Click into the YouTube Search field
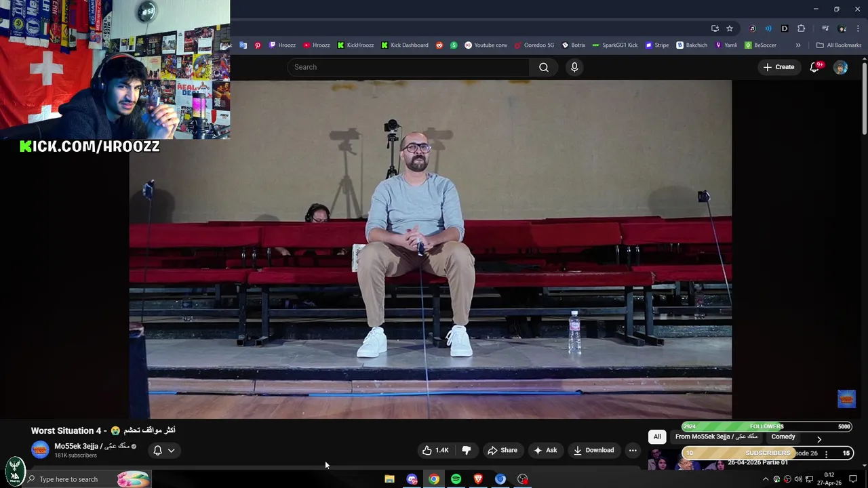Screen dimensions: 868x488 [409, 67]
